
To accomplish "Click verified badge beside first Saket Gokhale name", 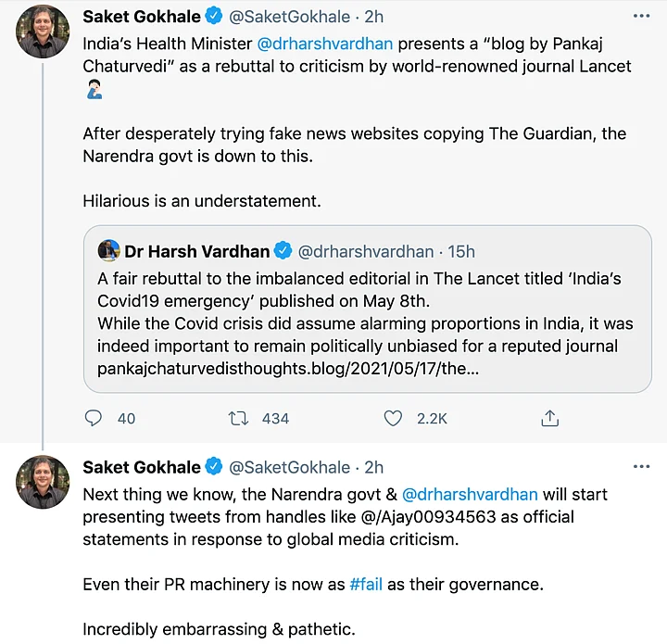I will pos(213,17).
